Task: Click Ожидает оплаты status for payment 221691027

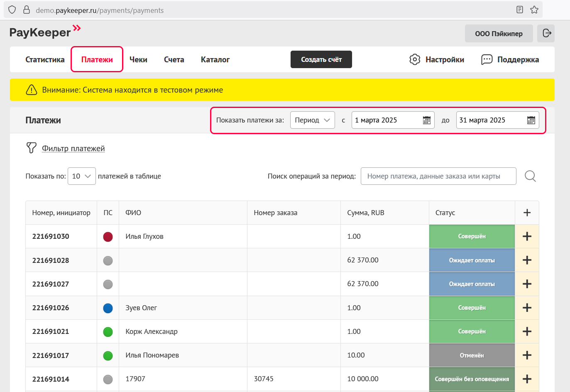Action: tap(472, 284)
